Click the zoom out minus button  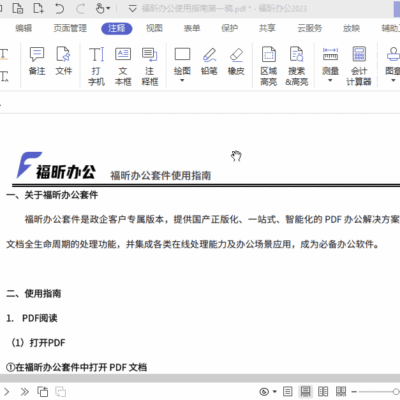point(354,392)
